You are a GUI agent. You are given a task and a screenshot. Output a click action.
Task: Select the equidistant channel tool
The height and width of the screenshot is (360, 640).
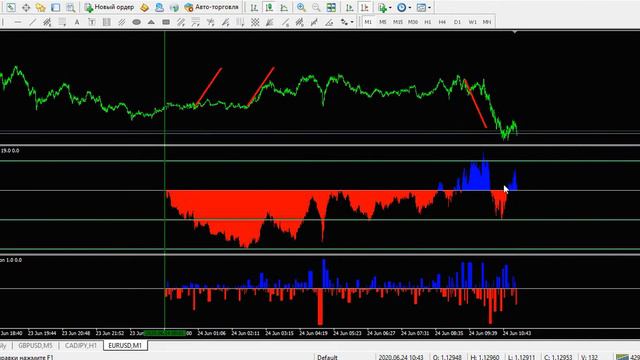point(47,22)
